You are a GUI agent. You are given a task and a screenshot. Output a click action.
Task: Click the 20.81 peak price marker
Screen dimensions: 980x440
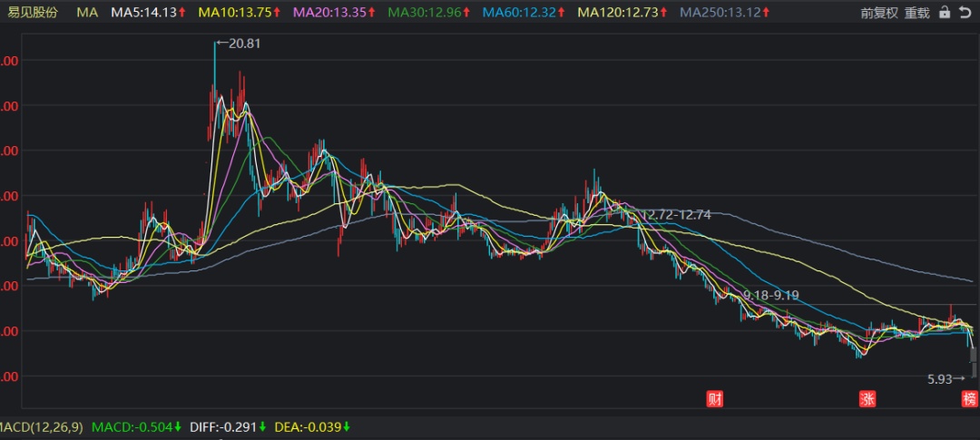(240, 44)
